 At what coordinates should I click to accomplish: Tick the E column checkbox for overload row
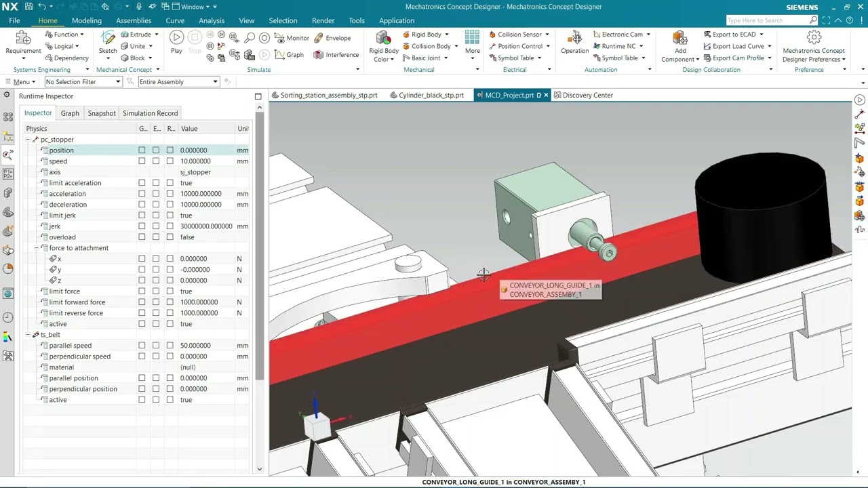(x=156, y=237)
